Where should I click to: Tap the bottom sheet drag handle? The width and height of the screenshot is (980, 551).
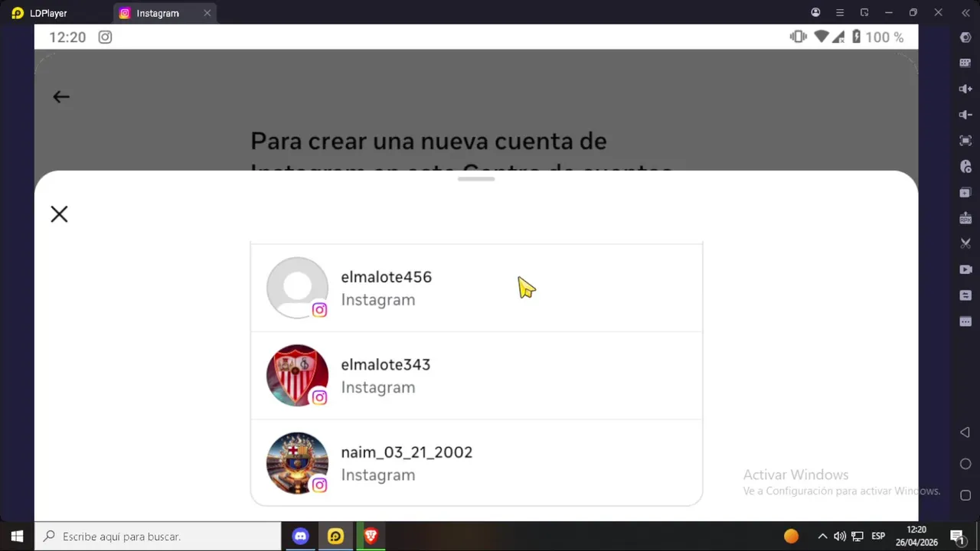coord(476,179)
